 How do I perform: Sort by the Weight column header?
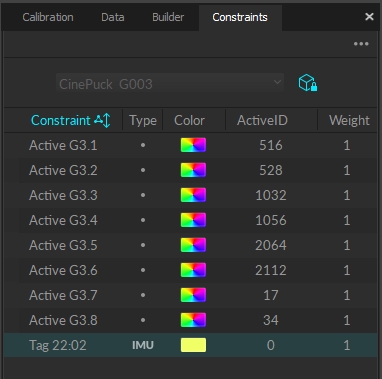click(349, 120)
